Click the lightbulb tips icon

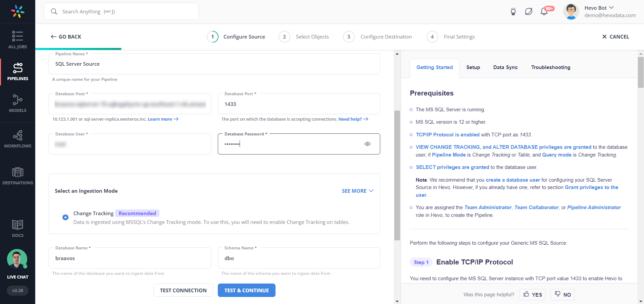click(x=513, y=12)
